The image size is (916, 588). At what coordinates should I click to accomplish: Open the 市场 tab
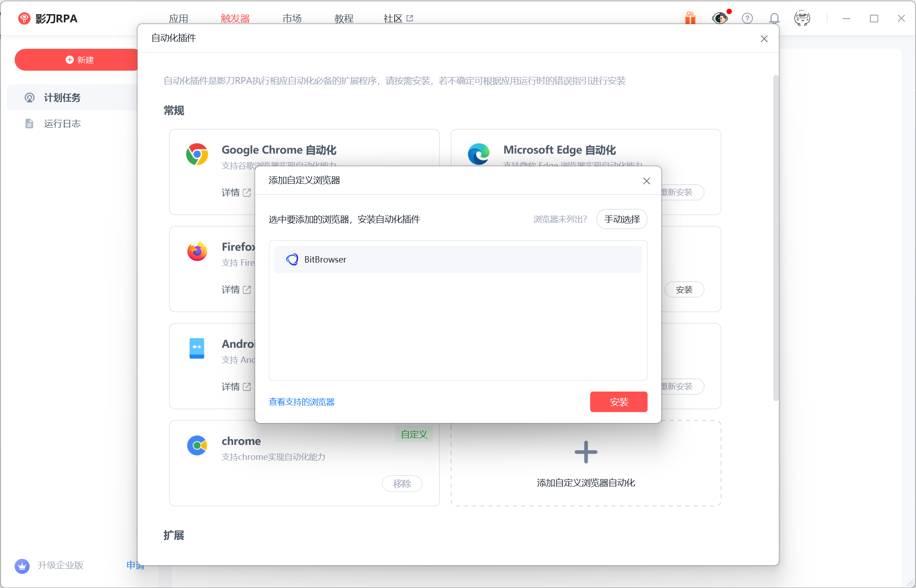click(x=292, y=18)
